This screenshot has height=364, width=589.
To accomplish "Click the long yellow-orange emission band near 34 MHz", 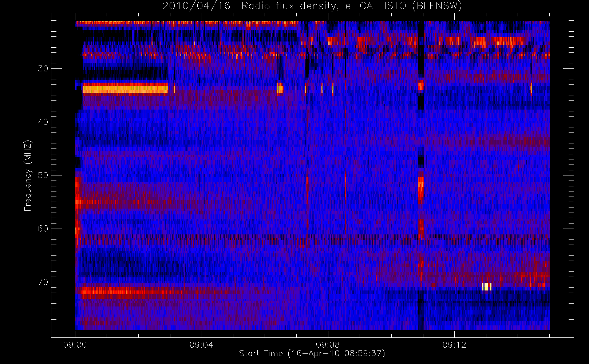I will (x=125, y=88).
